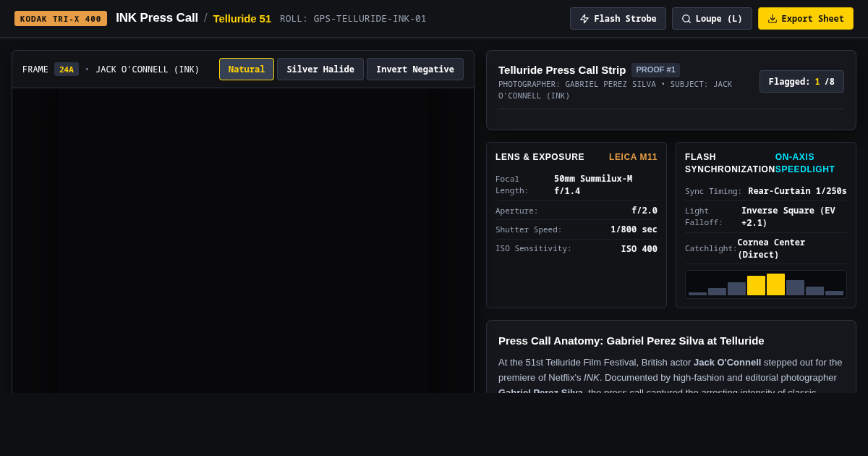Click the Telluride Press Call Strip heading

pos(562,70)
